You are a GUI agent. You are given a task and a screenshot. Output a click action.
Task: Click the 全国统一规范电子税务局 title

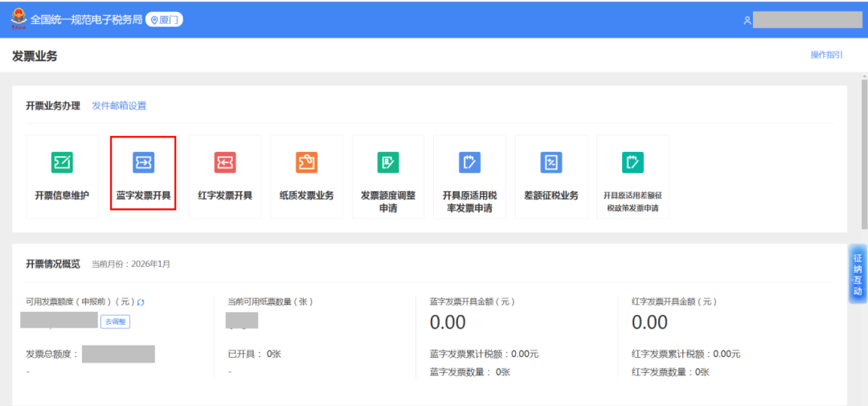87,19
